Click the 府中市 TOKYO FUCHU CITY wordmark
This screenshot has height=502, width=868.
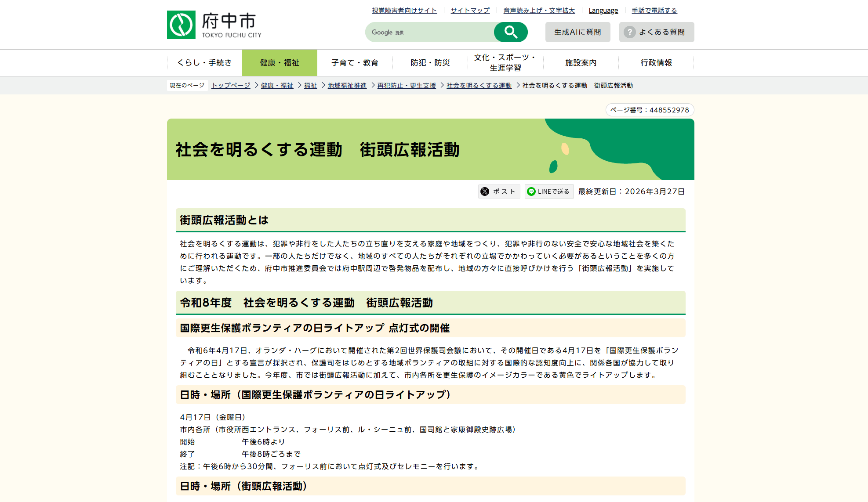coord(232,25)
